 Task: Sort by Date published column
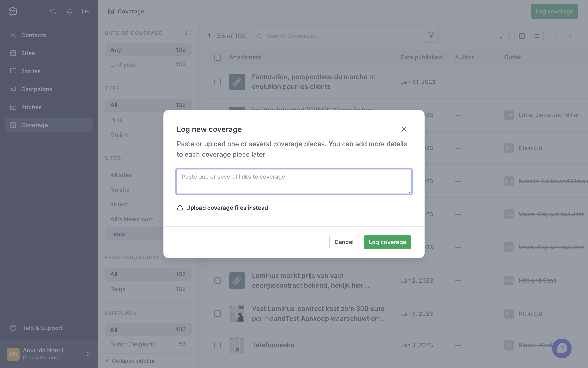click(x=421, y=57)
